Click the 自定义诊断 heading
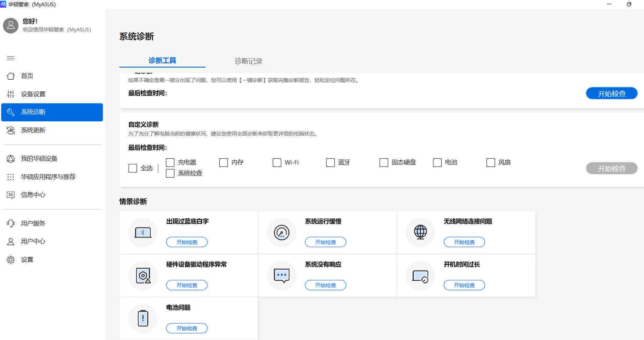 point(143,124)
